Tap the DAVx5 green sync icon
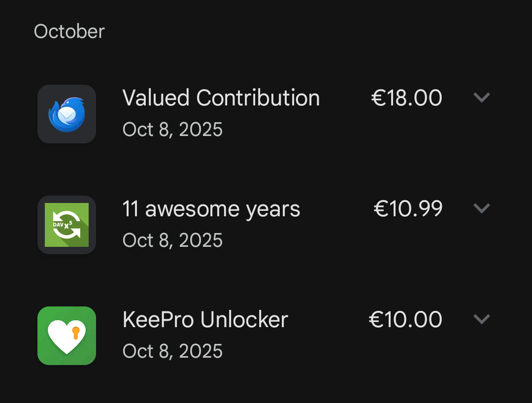 pyautogui.click(x=66, y=225)
